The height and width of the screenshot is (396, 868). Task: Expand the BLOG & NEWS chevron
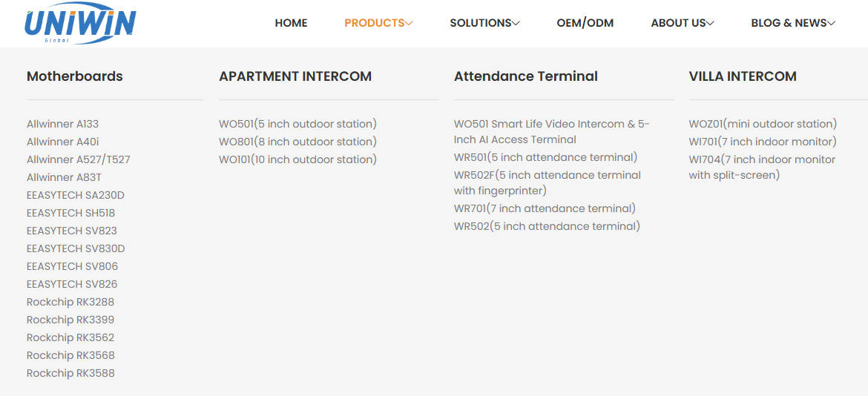831,24
